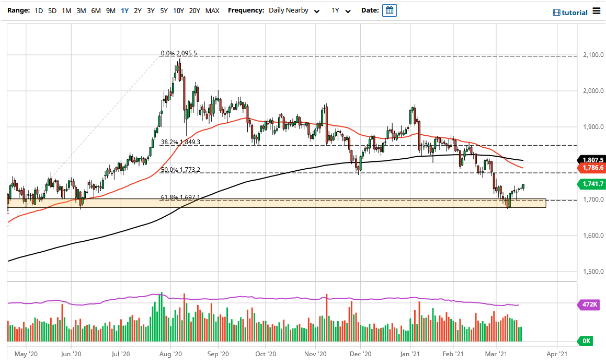The image size is (606, 364).
Task: Click the Aug '20 time axis label
Action: pyautogui.click(x=170, y=354)
